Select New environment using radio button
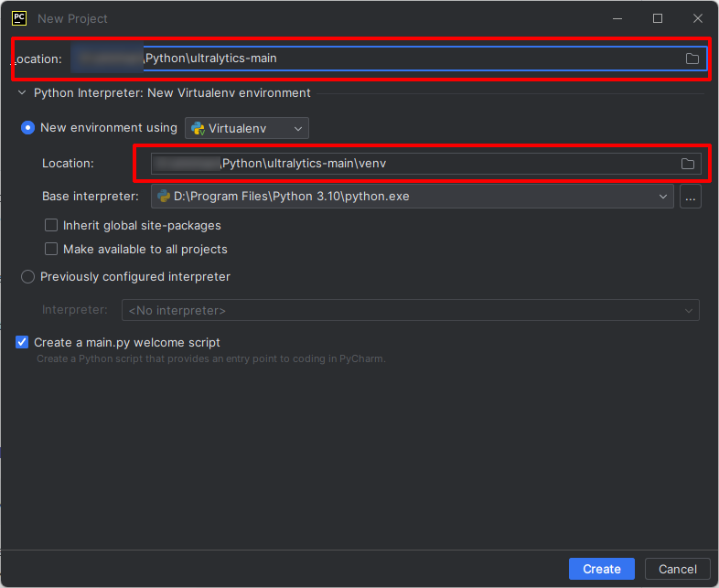 coord(28,128)
